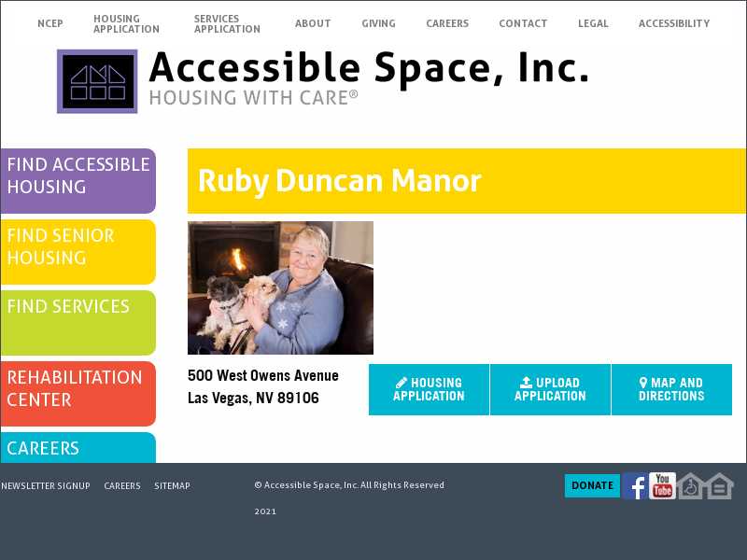Select Find Accessible Housing sidebar tile
The image size is (747, 560).
pyautogui.click(x=78, y=181)
